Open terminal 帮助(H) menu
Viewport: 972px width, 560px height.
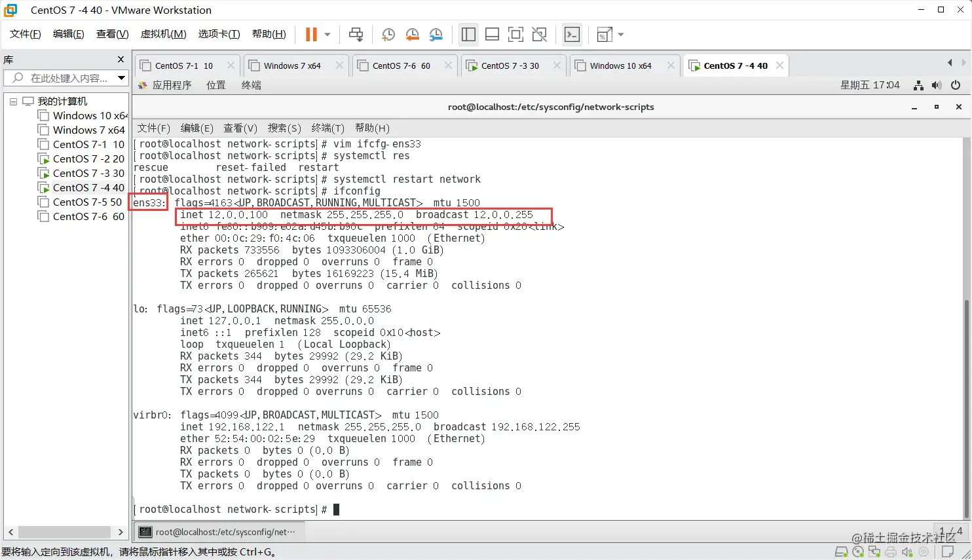[x=372, y=128]
